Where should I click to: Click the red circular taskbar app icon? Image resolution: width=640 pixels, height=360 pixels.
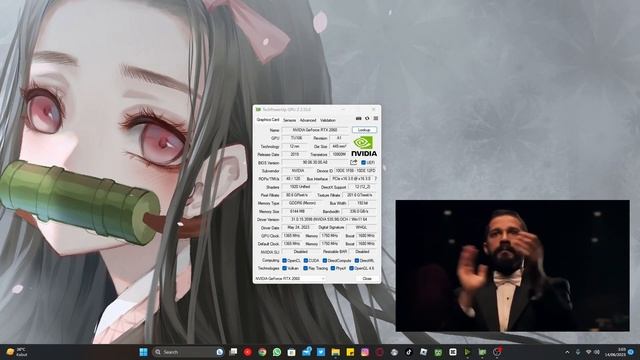click(247, 352)
